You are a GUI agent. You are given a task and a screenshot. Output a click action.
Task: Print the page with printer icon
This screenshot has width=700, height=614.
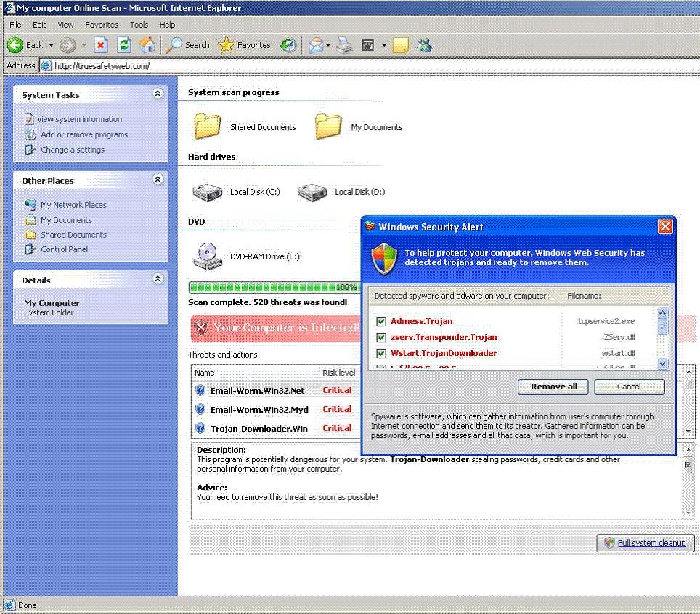pyautogui.click(x=344, y=45)
